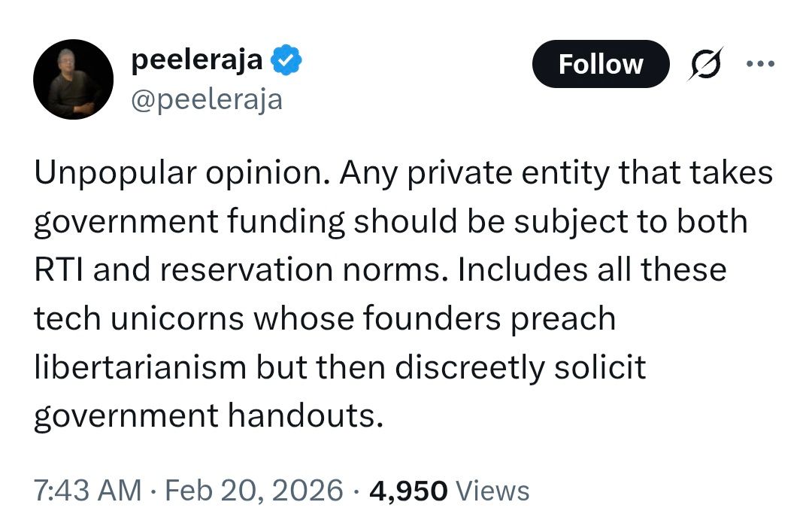Open the three-dot more options menu
The width and height of the screenshot is (812, 520).
point(759,63)
